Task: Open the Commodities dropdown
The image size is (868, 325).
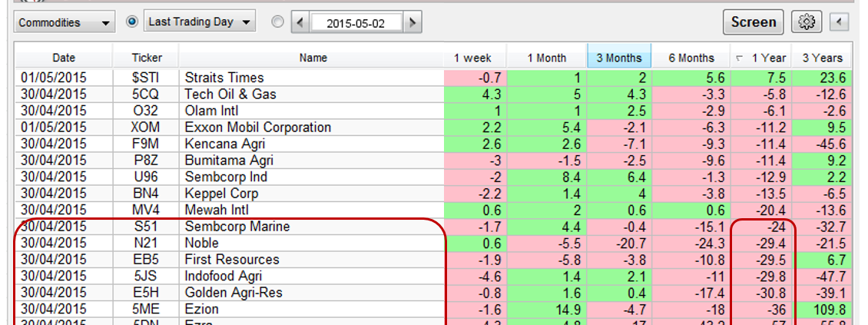Action: [65, 22]
